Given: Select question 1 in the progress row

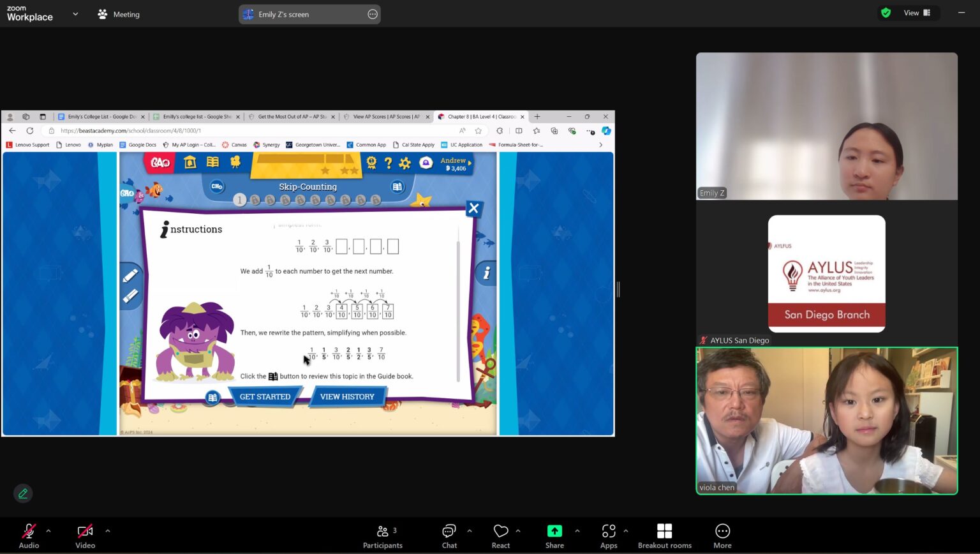Looking at the screenshot, I should [240, 200].
